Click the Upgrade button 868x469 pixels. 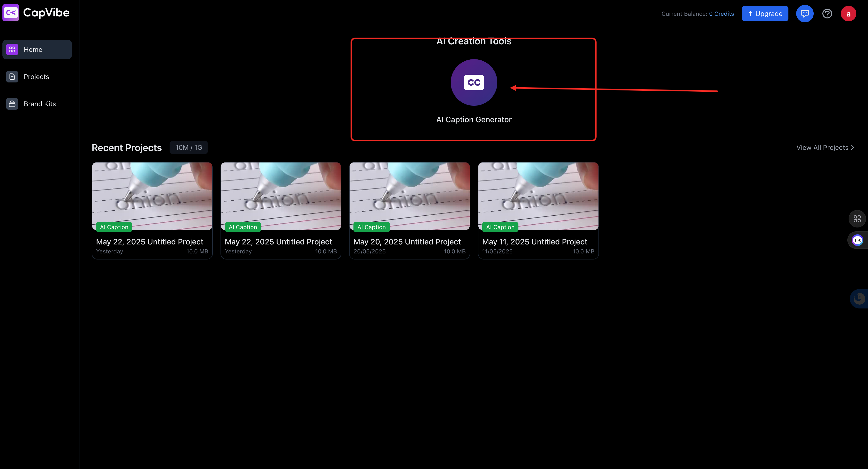[x=765, y=14]
